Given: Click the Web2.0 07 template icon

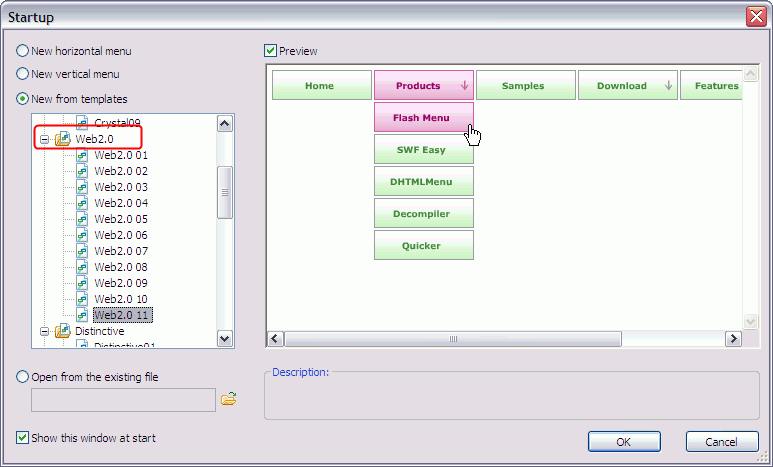Looking at the screenshot, I should (x=82, y=251).
